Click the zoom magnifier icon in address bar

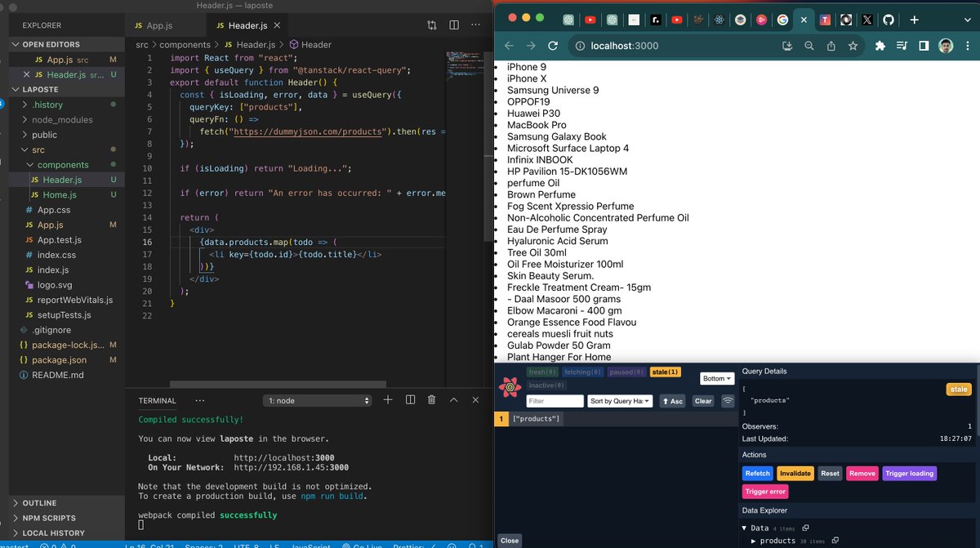809,46
